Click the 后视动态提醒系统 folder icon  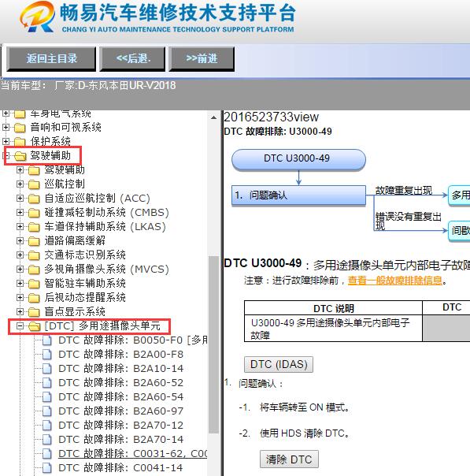34,298
